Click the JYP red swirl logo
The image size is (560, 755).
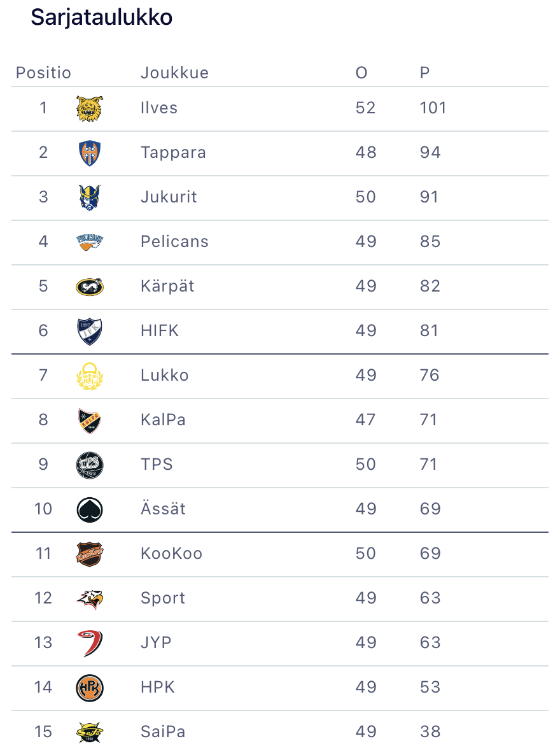(89, 643)
